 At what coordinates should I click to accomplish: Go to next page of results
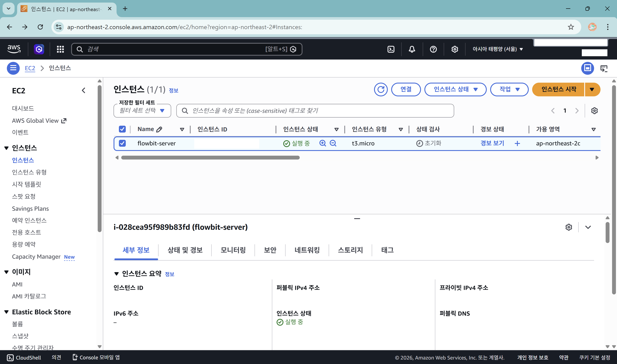click(577, 111)
